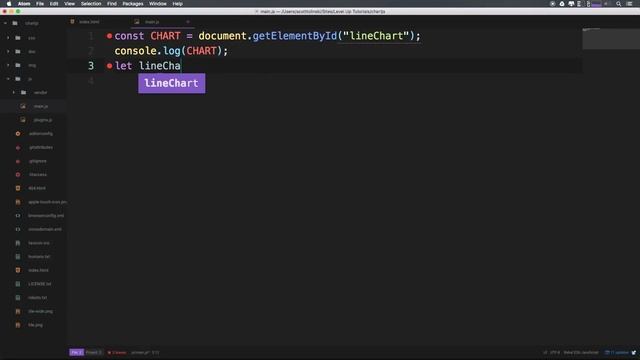Image resolution: width=640 pixels, height=360 pixels.
Task: Open the Help menu
Action: tap(178, 4)
